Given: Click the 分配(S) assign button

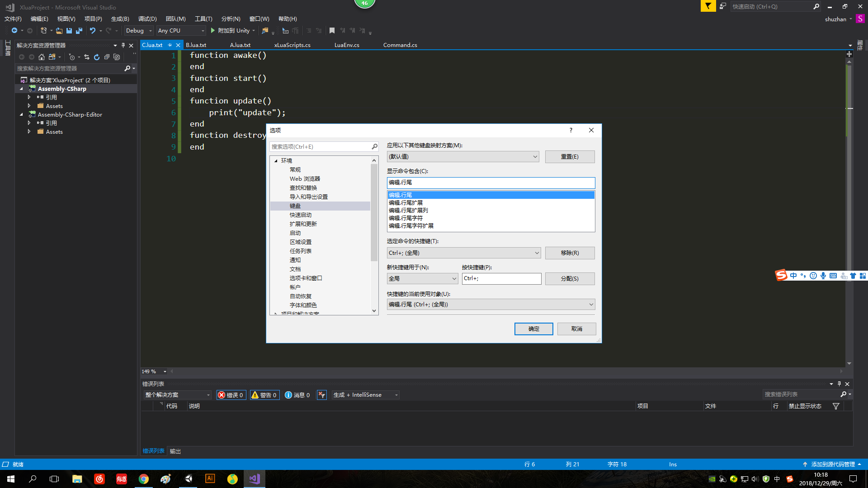Looking at the screenshot, I should (570, 279).
